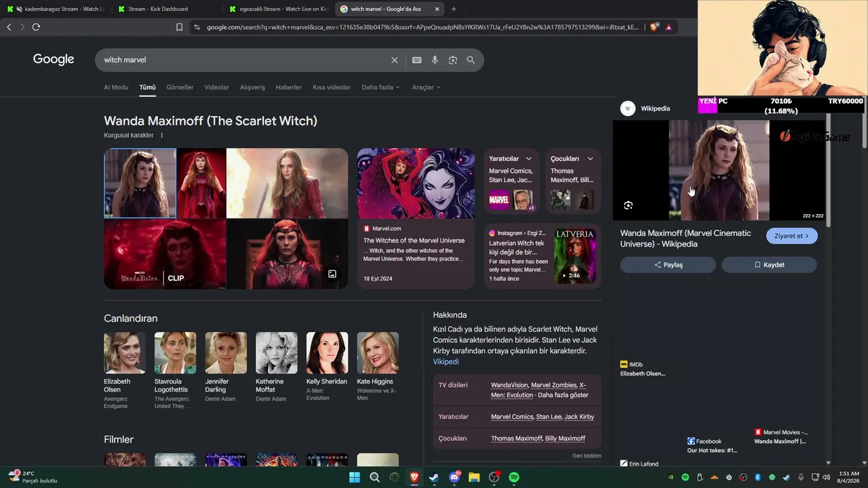Play the Latverian Witch Instagram video
Viewport: 868px width, 488px height.
click(x=576, y=256)
